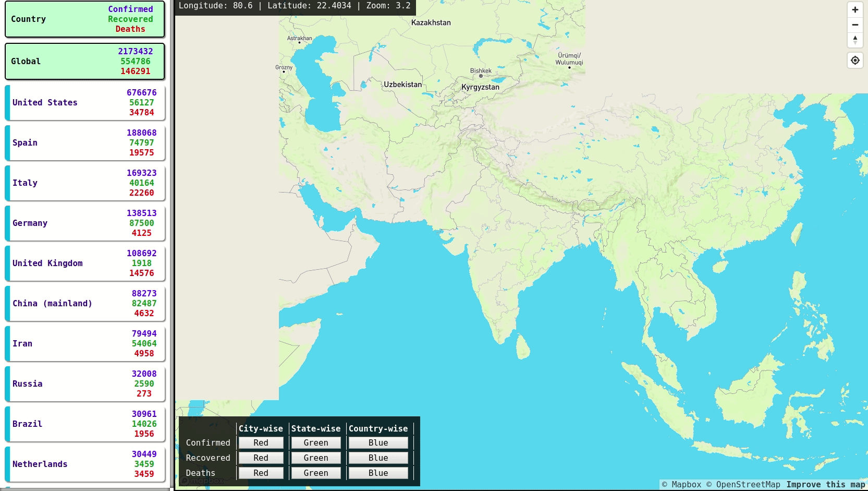Open the Italy country card
Screen dimensions: 868x491
coord(85,183)
